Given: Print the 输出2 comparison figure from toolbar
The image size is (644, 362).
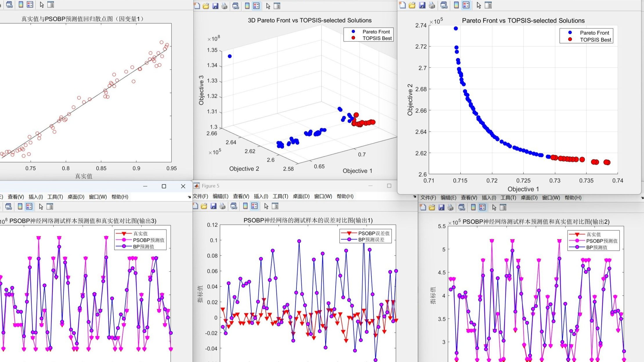Looking at the screenshot, I should click(451, 207).
